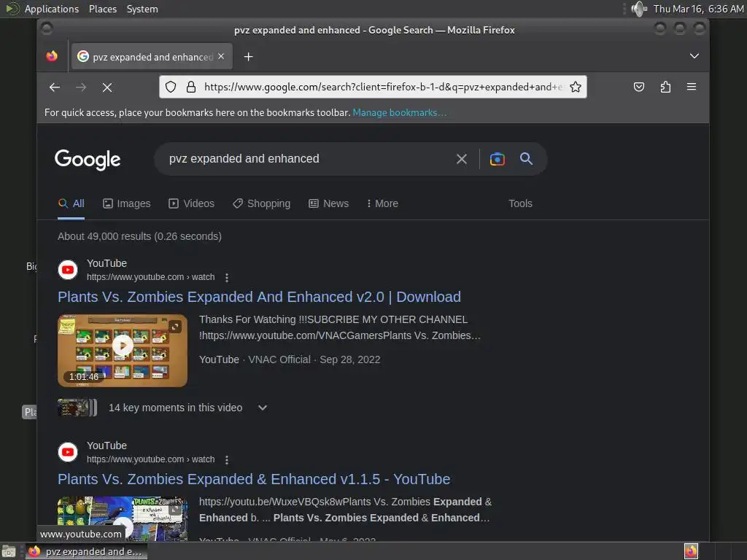Open the Manage bookmarks link
Viewport: 747px width, 560px height.
tap(399, 113)
